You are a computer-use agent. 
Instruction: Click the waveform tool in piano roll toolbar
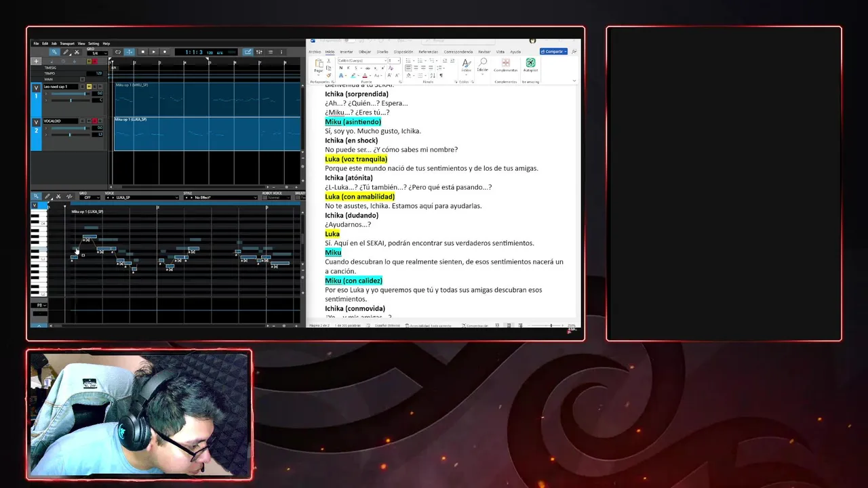click(69, 197)
